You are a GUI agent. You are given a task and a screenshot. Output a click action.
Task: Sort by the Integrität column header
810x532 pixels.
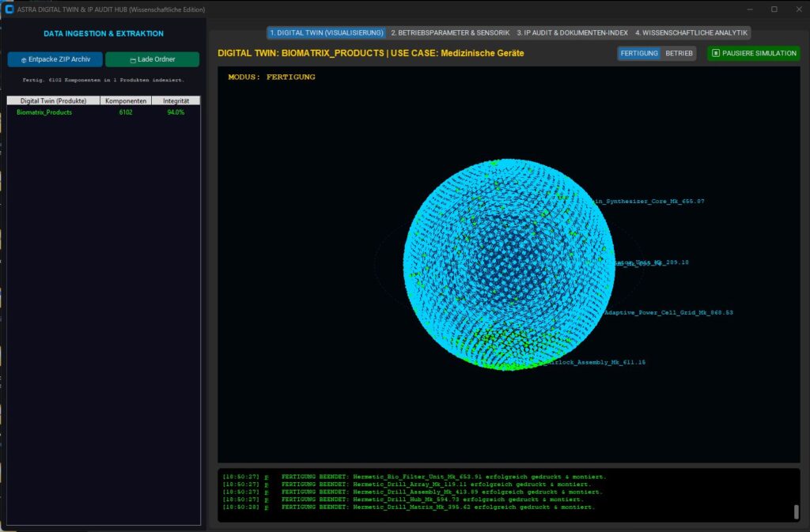(175, 101)
